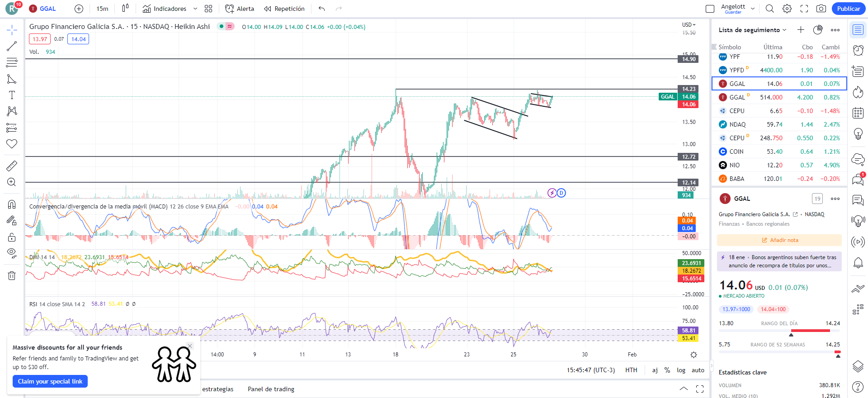Take a chart snapshot with camera icon
Image resolution: width=868 pixels, height=398 pixels.
(821, 9)
